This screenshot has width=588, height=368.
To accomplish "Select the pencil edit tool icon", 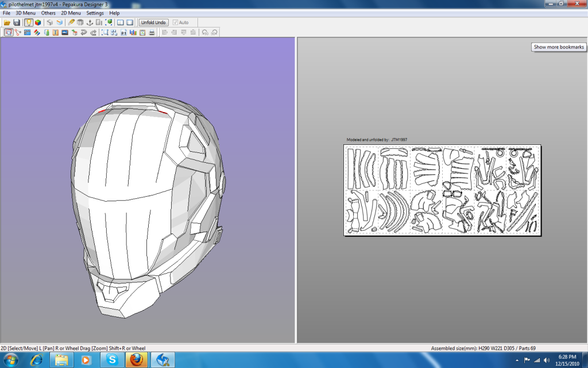I will (x=71, y=22).
